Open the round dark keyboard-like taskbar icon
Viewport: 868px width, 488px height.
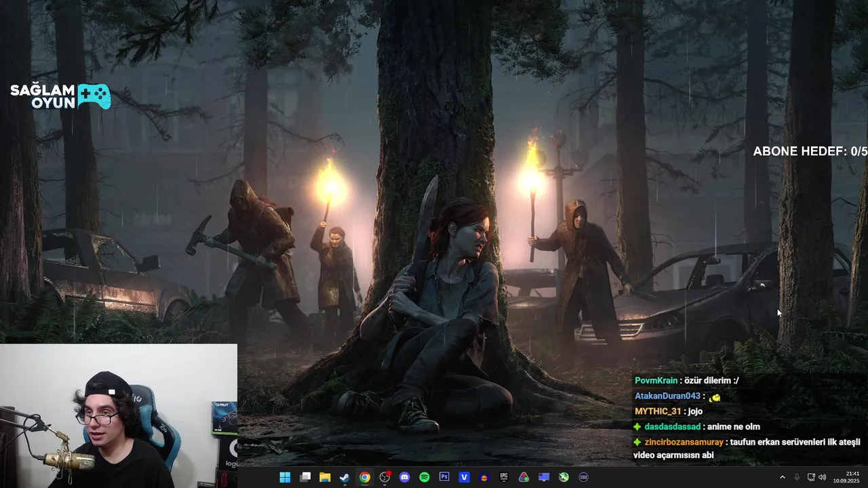tap(583, 477)
